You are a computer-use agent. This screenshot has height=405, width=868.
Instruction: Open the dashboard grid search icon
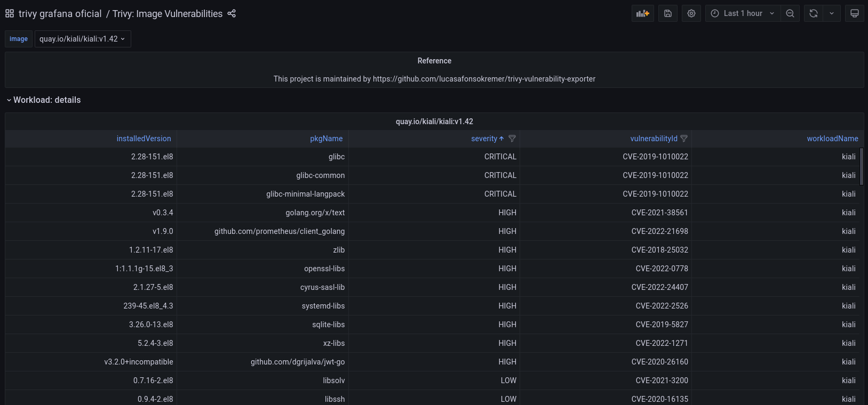(10, 14)
